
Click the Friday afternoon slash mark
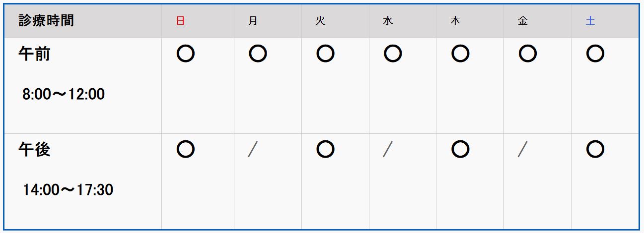(x=522, y=149)
